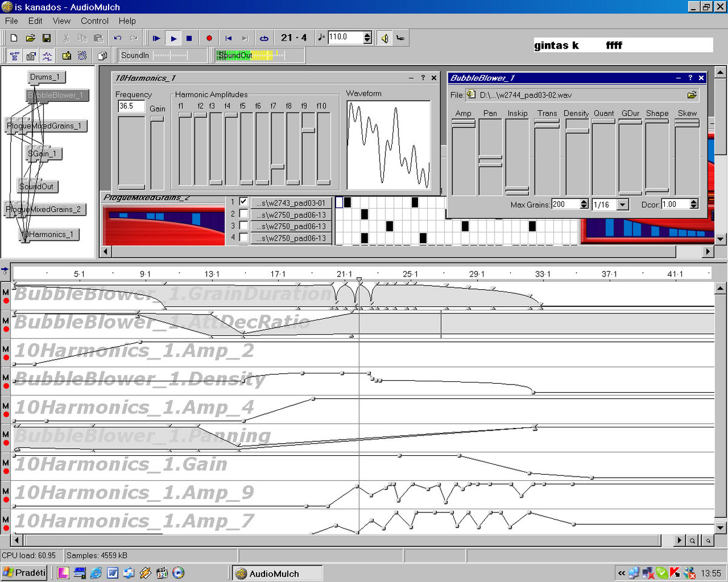This screenshot has height=582, width=728.
Task: Increase Max Grains with the up arrow
Action: tap(584, 202)
